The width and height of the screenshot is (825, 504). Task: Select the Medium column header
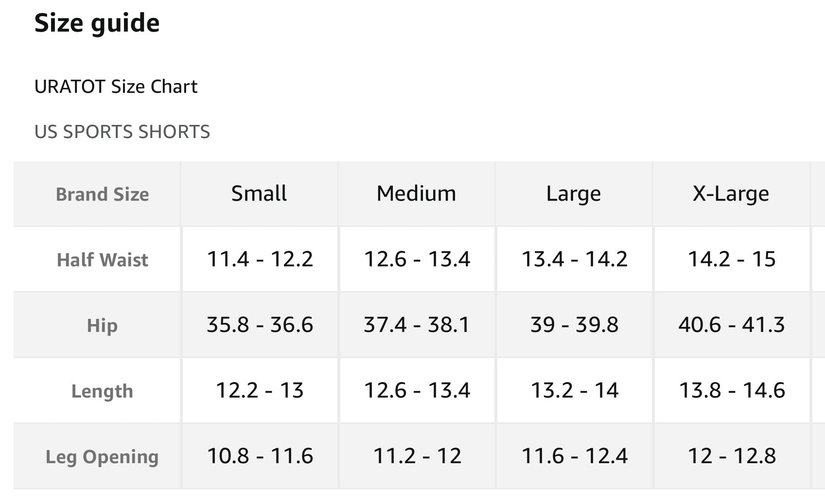(416, 193)
